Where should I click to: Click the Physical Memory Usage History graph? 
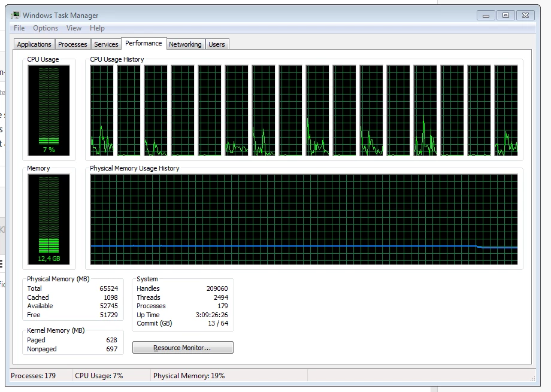(304, 219)
